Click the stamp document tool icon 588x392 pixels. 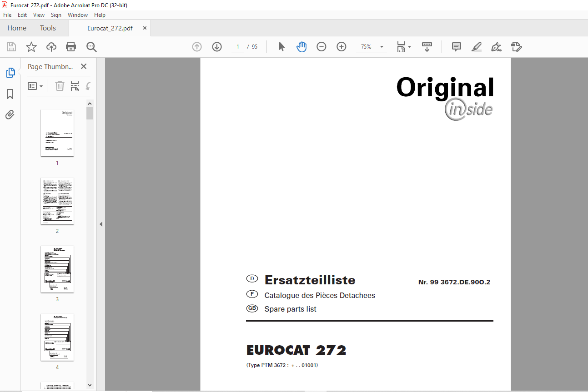(x=517, y=47)
